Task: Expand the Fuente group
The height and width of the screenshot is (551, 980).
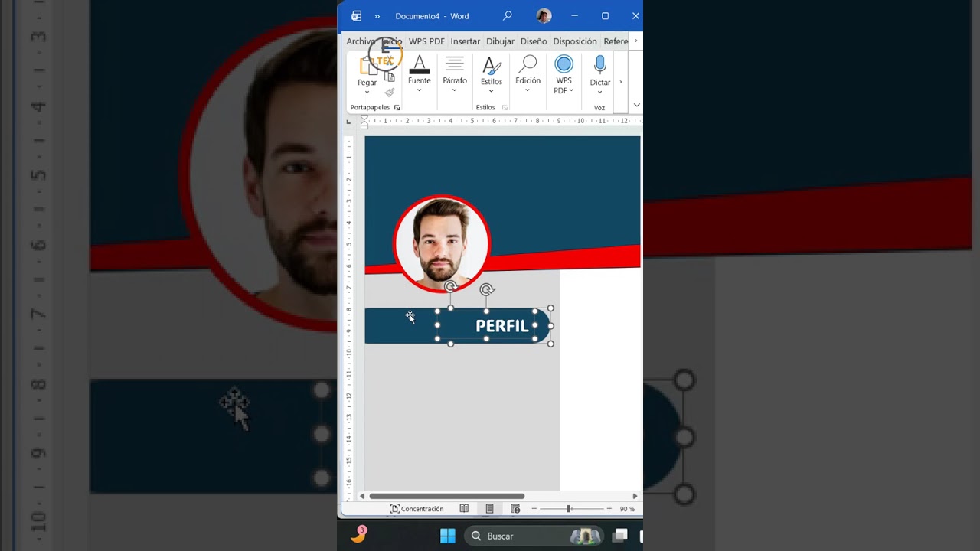Action: coord(419,74)
